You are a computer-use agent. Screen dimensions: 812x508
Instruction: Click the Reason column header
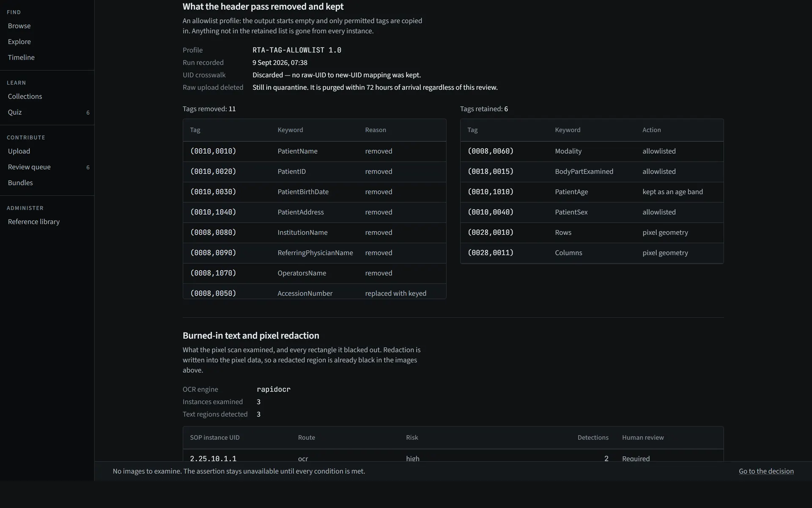pyautogui.click(x=376, y=130)
